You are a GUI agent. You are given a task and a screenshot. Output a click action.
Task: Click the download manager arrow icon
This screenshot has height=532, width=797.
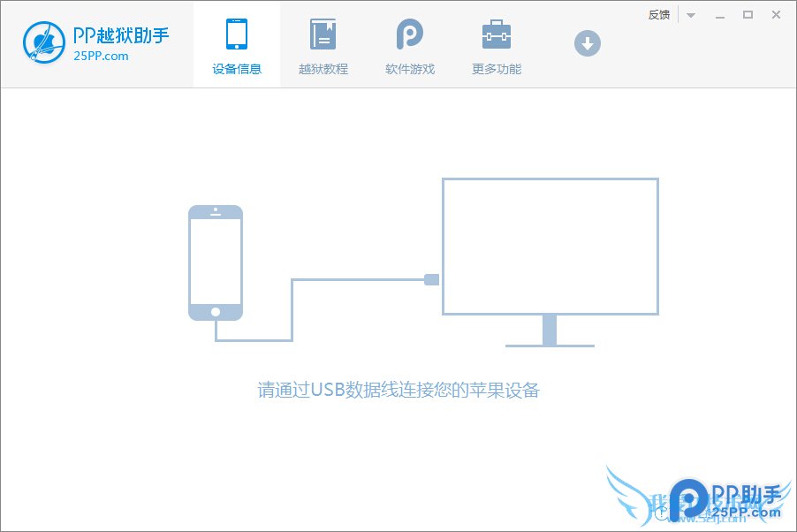coord(587,43)
